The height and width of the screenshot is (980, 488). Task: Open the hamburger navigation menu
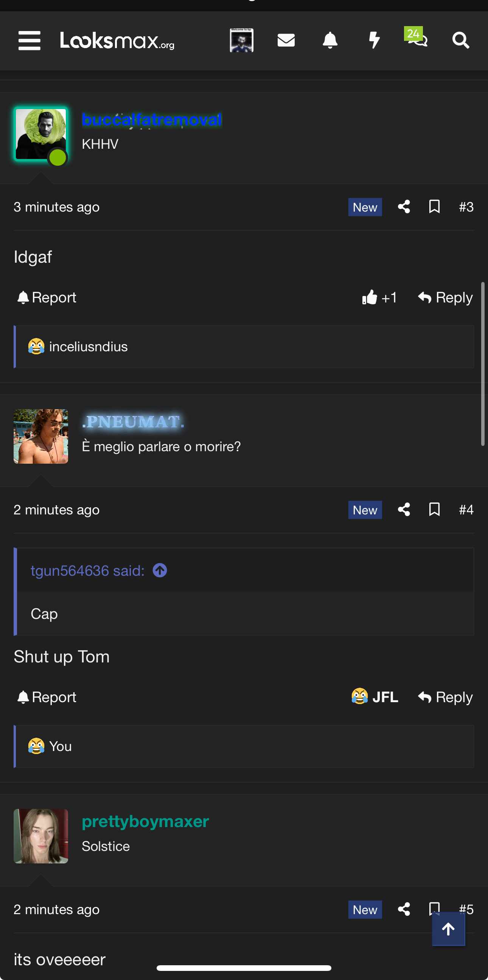[x=29, y=41]
